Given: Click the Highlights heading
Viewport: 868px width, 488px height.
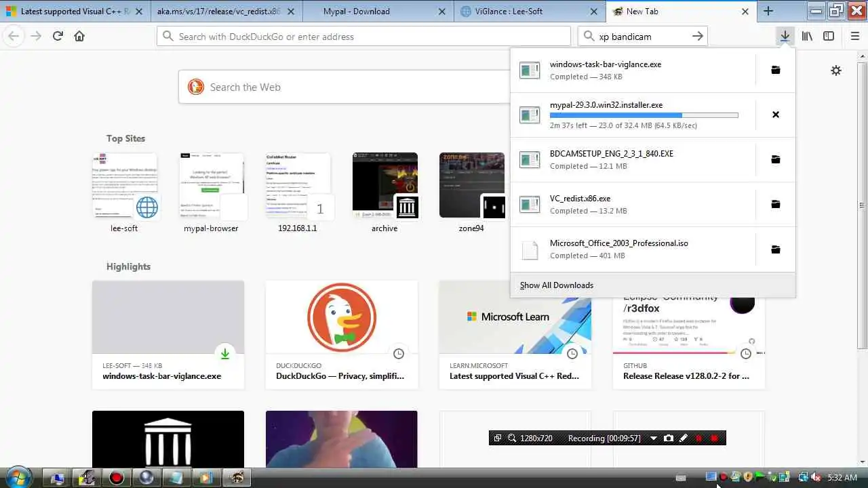Looking at the screenshot, I should click(128, 266).
